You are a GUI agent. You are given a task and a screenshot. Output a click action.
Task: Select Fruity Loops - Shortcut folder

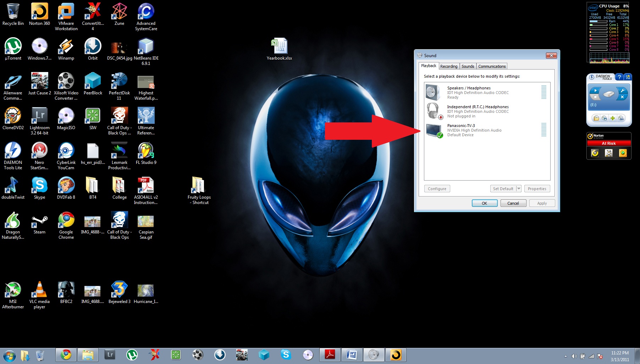pyautogui.click(x=199, y=191)
